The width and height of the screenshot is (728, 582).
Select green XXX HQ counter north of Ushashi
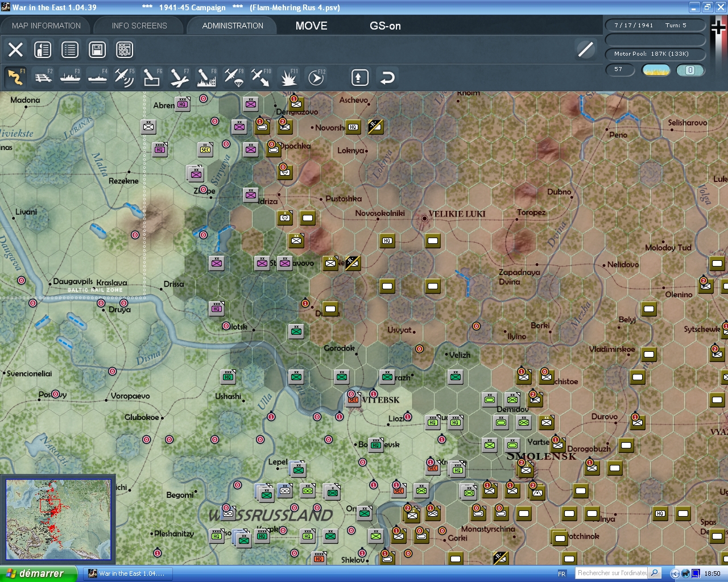point(228,377)
